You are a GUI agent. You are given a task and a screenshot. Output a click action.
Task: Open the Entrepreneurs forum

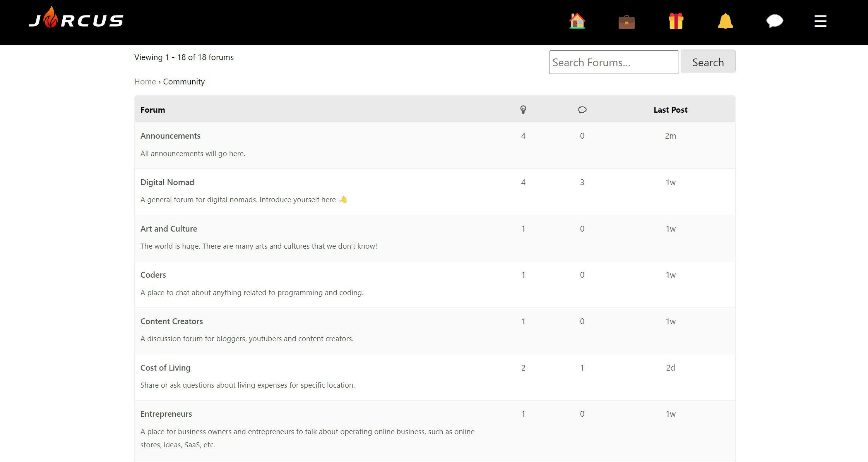click(166, 414)
